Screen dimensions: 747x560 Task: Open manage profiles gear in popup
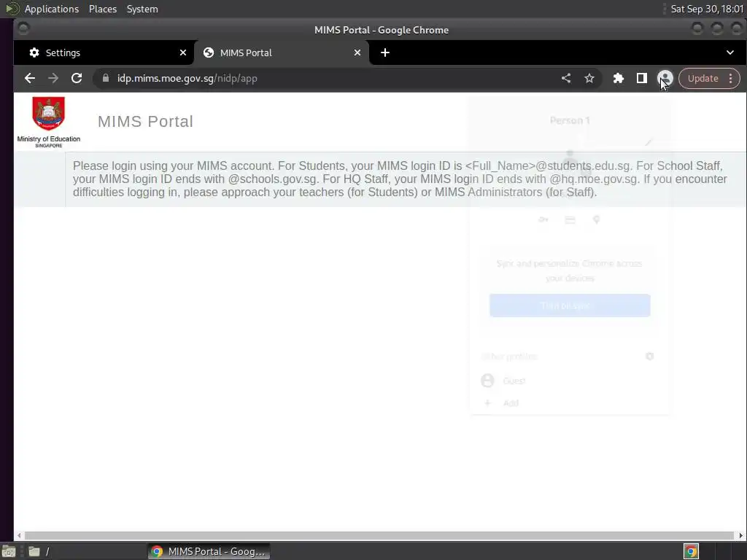649,356
